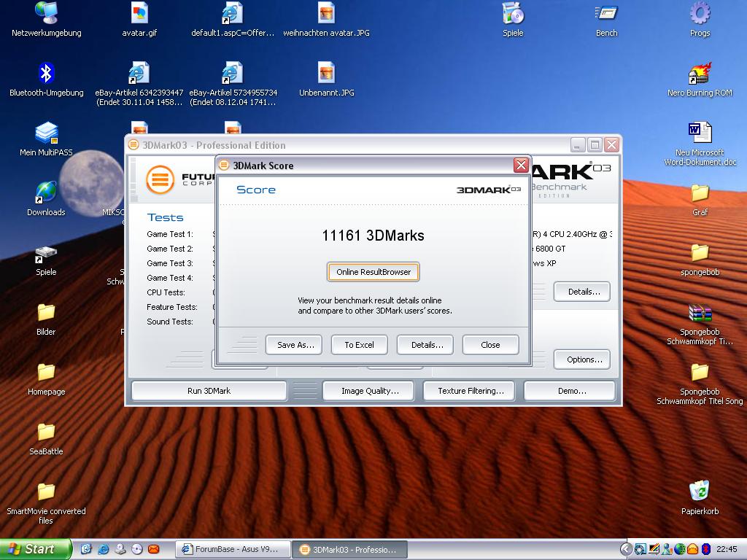Click CPU Tests label
The height and width of the screenshot is (560, 747).
[x=166, y=292]
